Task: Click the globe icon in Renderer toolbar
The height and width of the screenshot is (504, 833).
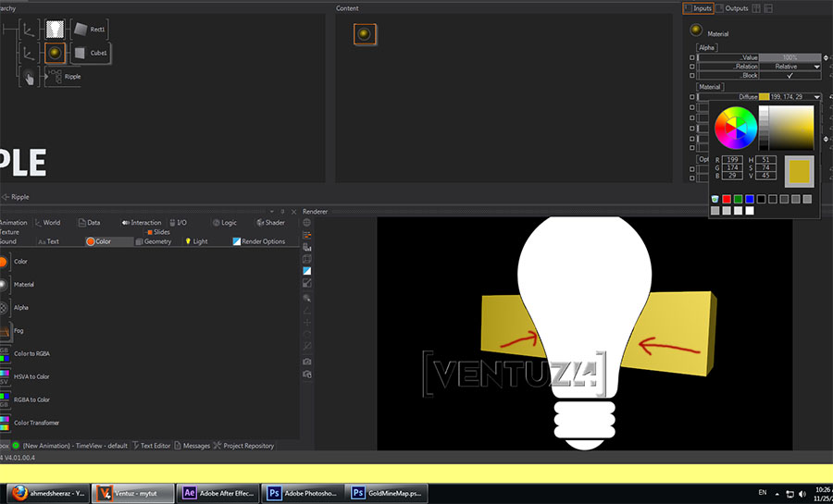Action: pyautogui.click(x=306, y=223)
